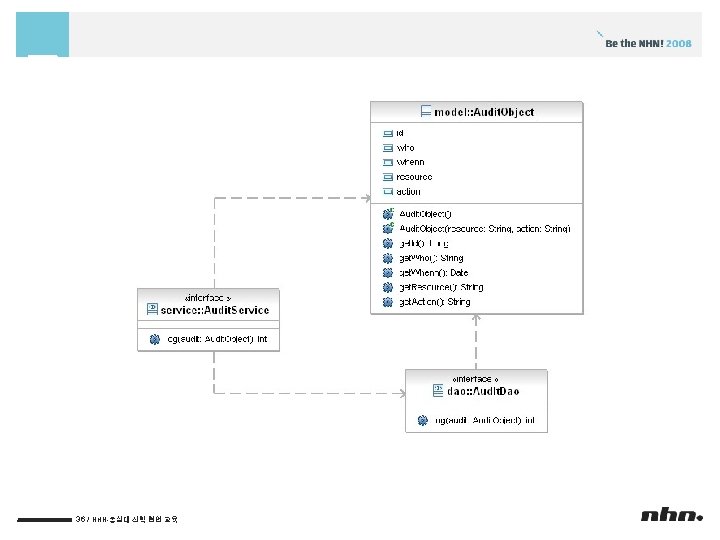
Task: Click the constructor icon beside AuditObject()
Action: coord(388,214)
